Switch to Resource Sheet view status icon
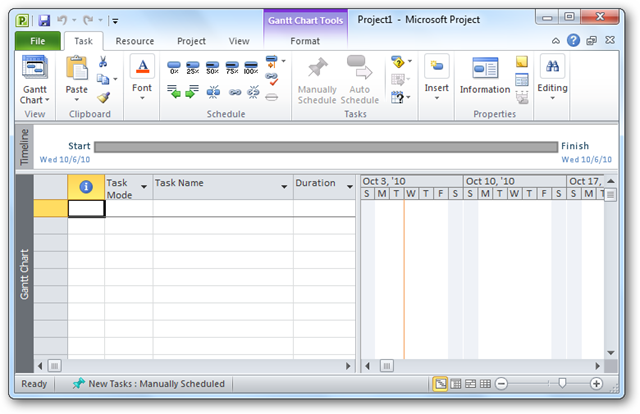The width and height of the screenshot is (640, 414). pos(485,384)
